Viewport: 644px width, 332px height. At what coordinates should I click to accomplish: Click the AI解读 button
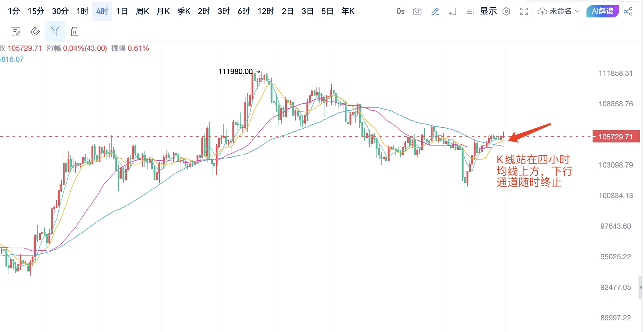602,12
